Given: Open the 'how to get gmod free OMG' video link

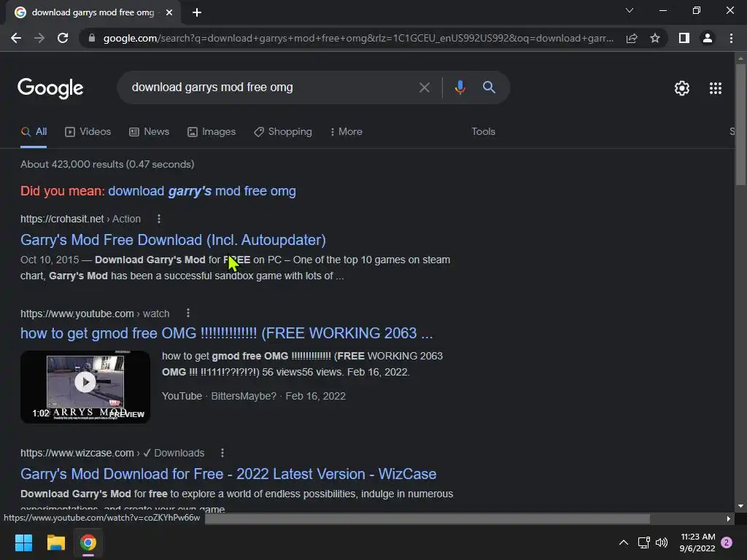Looking at the screenshot, I should 227,333.
